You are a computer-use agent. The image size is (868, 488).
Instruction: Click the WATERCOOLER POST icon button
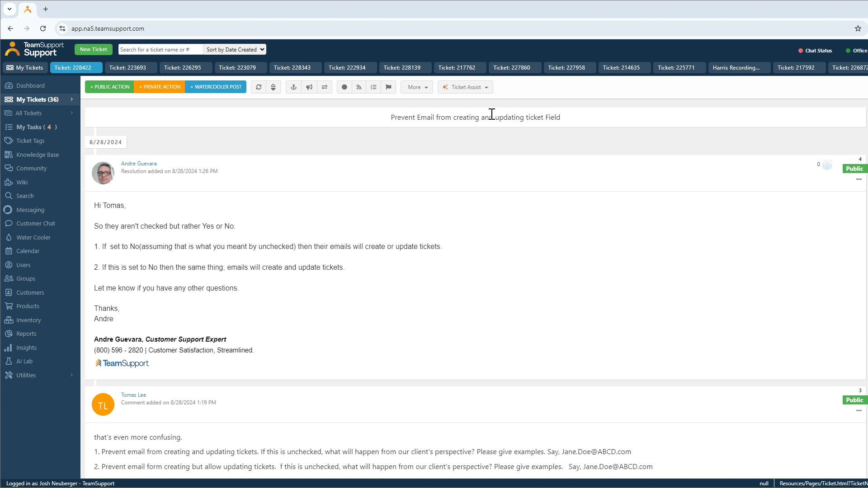pos(216,87)
